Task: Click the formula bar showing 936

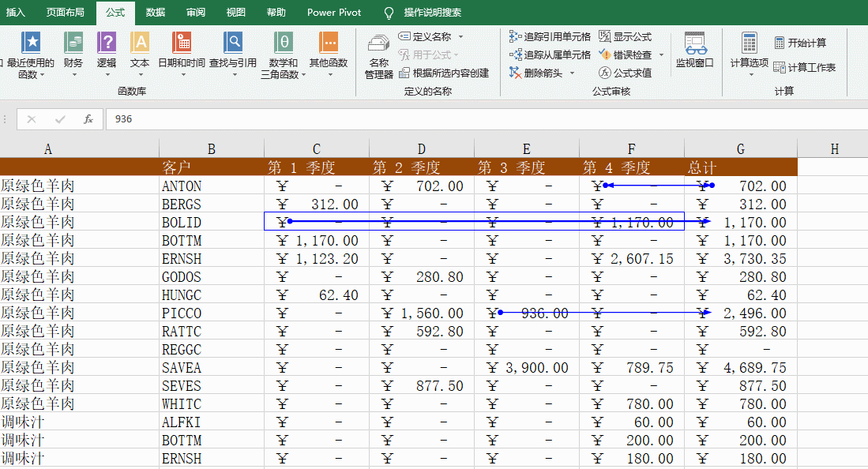Action: click(486, 119)
